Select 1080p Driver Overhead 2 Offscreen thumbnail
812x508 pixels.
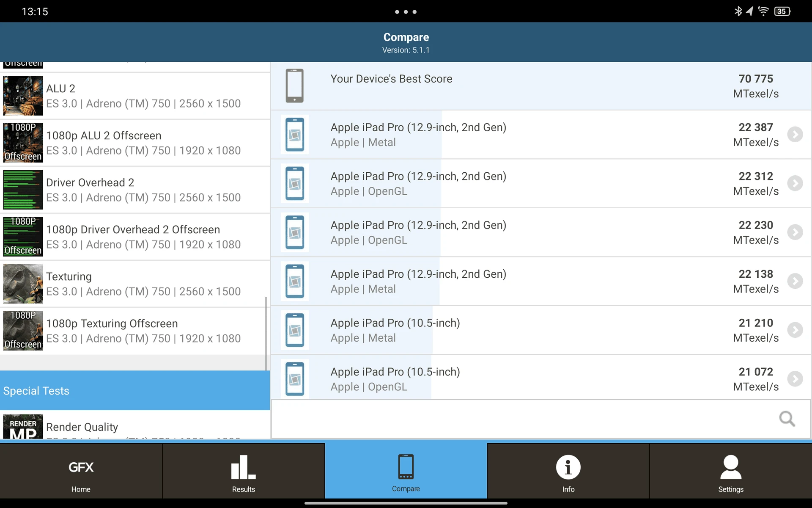click(23, 237)
